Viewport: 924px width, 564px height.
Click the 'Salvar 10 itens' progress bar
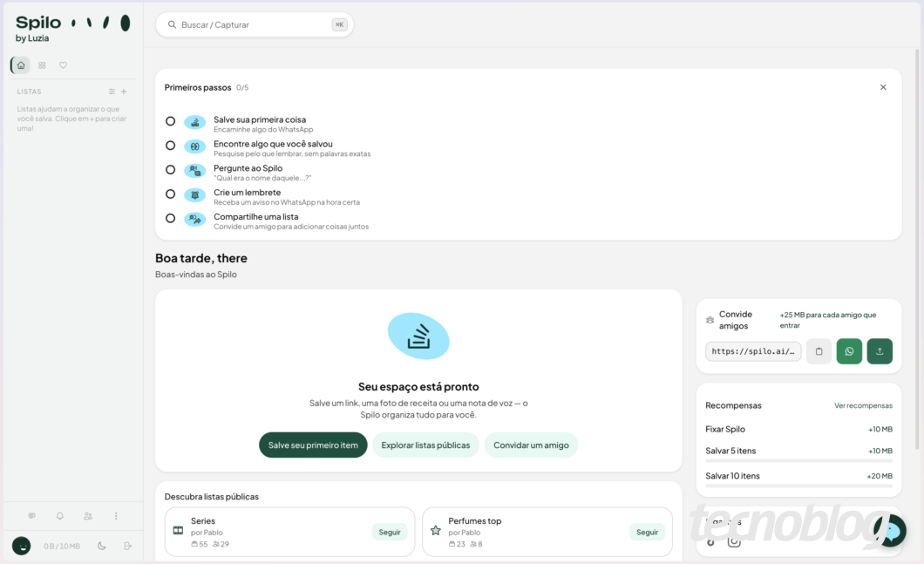tap(798, 486)
